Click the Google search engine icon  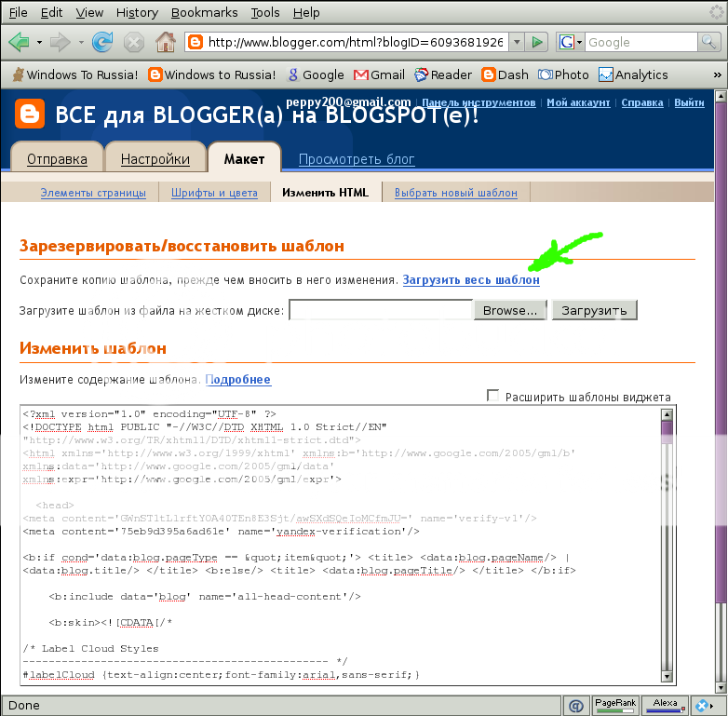[566, 42]
